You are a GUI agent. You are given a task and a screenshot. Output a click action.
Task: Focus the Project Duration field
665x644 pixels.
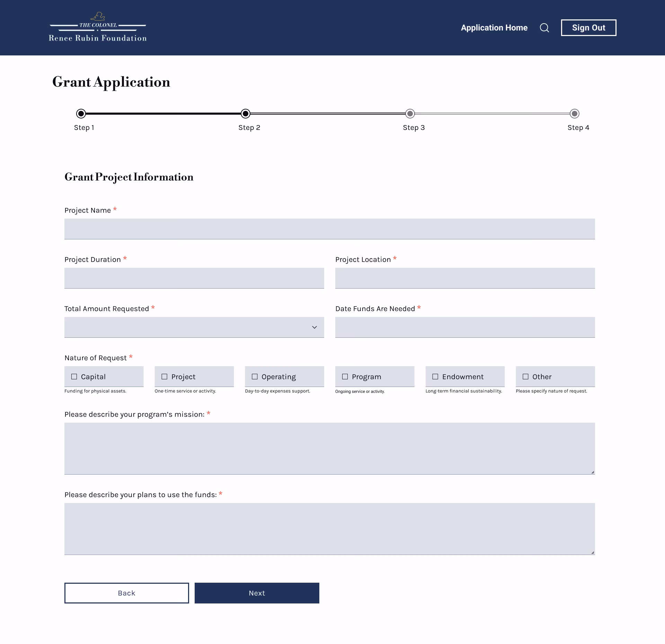tap(194, 278)
